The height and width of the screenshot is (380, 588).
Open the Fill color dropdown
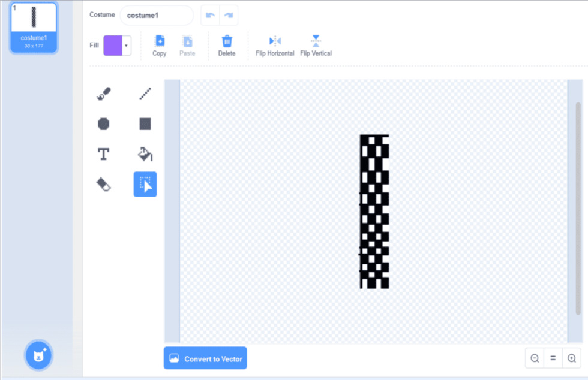tap(125, 45)
